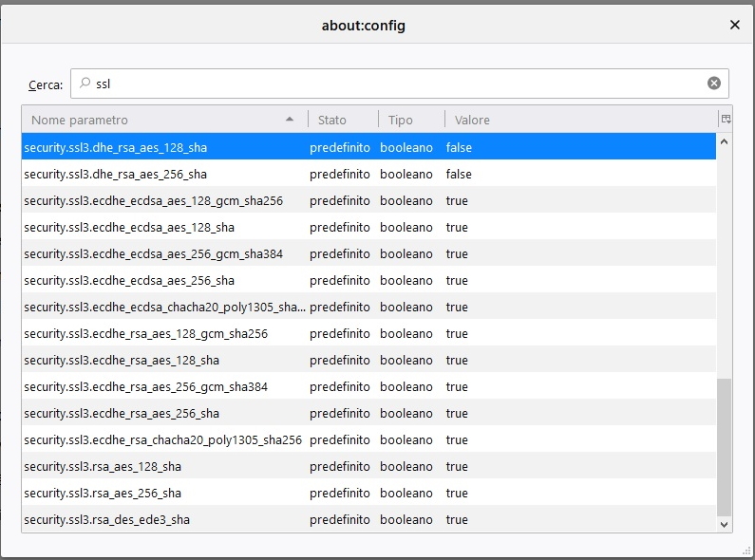
Task: Select security.ssl3.rsa_aes_128_sha row
Action: [x=368, y=466]
